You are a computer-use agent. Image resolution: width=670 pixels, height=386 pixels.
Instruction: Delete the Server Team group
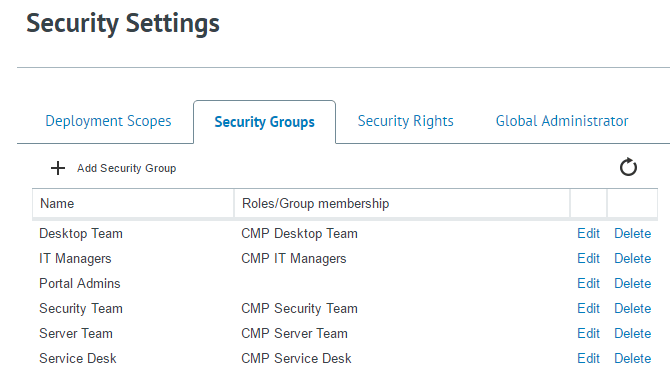632,333
